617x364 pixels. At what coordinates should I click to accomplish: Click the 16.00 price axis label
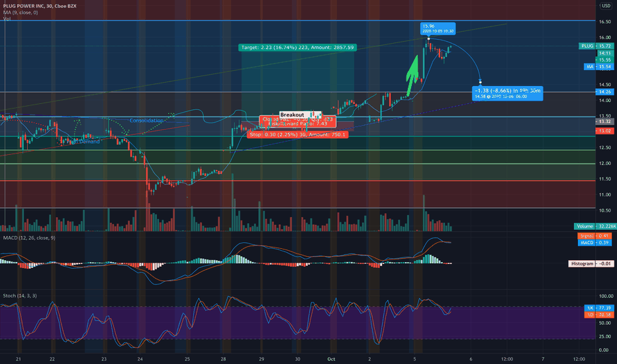pyautogui.click(x=605, y=37)
